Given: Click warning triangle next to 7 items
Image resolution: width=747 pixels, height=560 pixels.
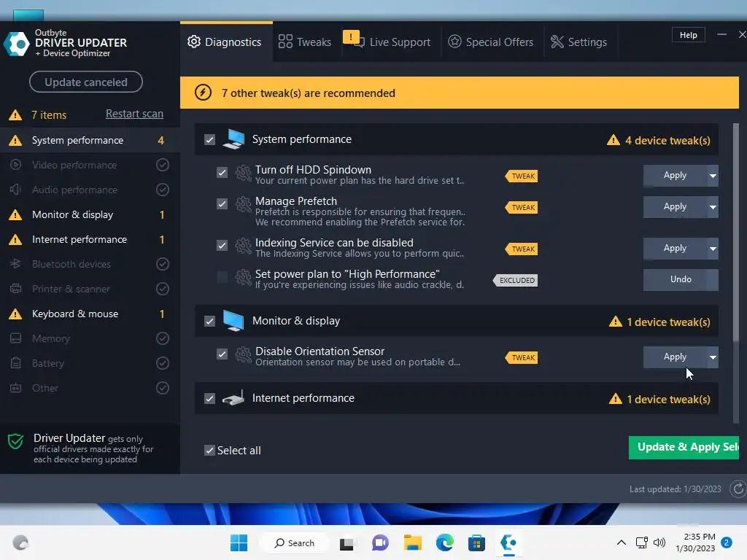Looking at the screenshot, I should coord(15,114).
